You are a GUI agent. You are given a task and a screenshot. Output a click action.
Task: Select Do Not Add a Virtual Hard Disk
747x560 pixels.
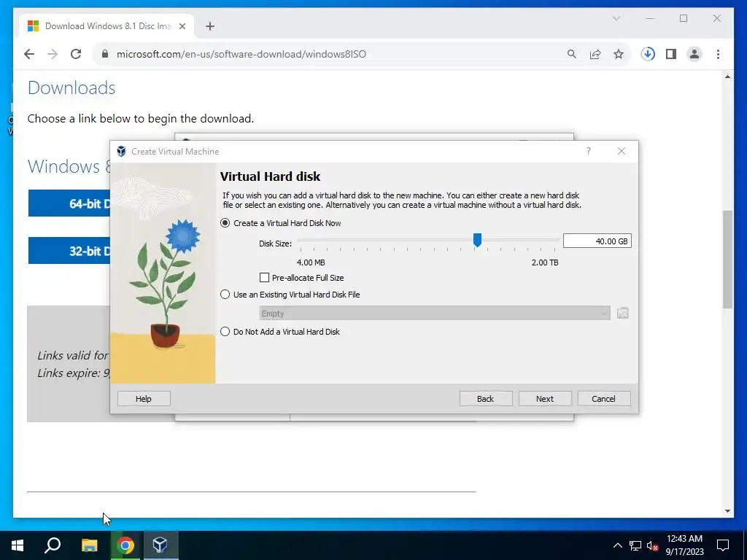pos(225,332)
